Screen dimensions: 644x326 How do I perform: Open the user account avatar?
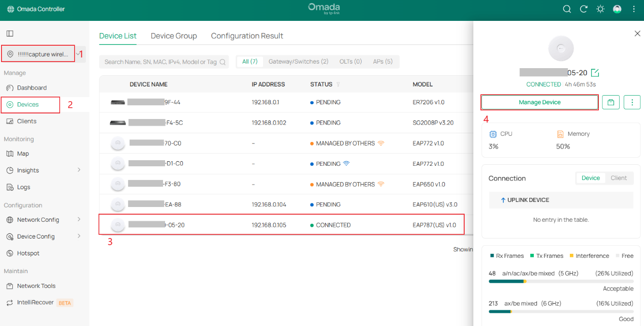[617, 9]
